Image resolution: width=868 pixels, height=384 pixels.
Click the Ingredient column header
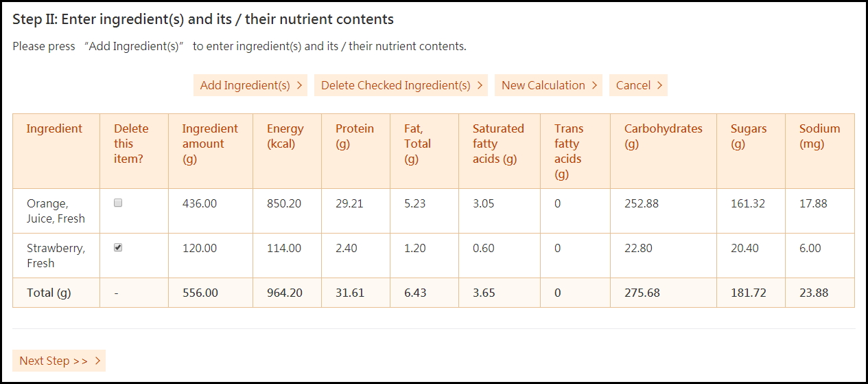point(54,128)
